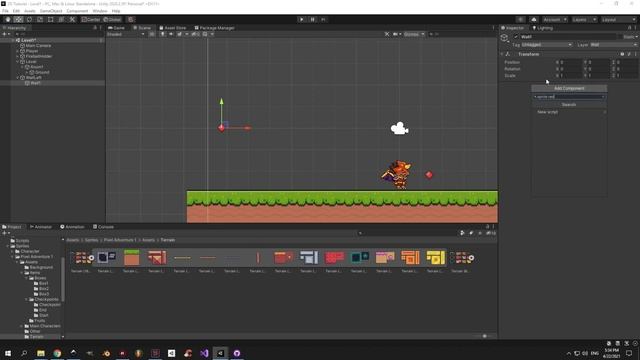Open Google Chrome from the taskbar
Image resolution: width=640 pixels, height=360 pixels.
coord(57,353)
